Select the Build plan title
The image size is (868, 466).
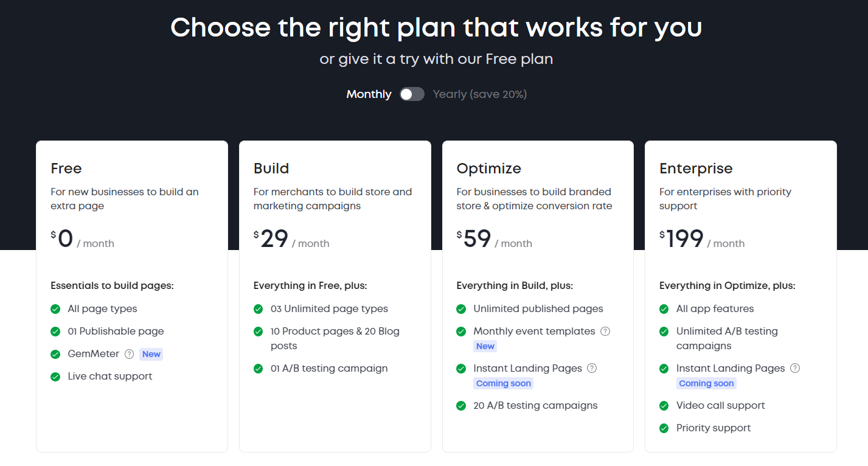(271, 169)
